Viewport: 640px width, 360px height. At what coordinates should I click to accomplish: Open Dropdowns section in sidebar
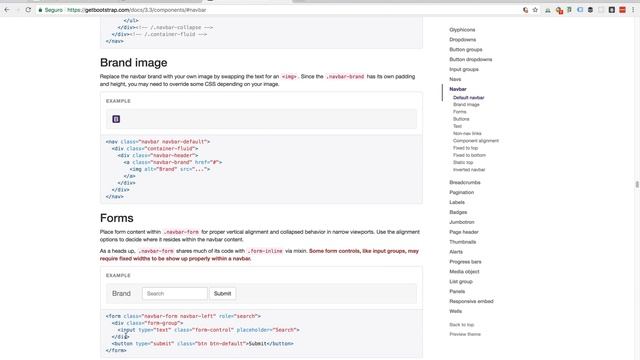pyautogui.click(x=462, y=40)
